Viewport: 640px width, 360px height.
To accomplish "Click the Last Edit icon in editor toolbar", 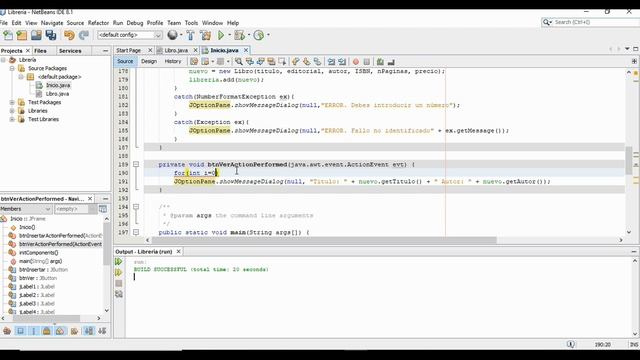I will click(194, 62).
